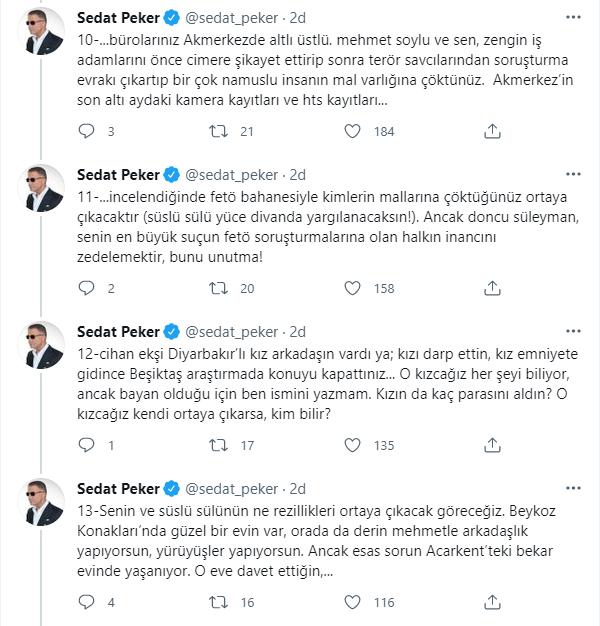This screenshot has height=626, width=600.
Task: Retweet the tweet with 17 retweets
Action: (x=218, y=445)
